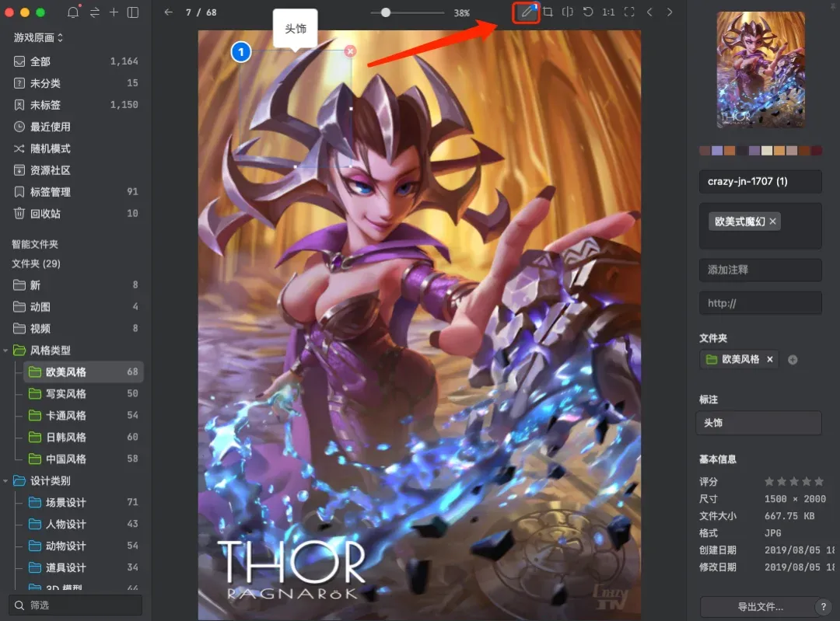Open the 游戏原画 library dropdown
This screenshot has height=621, width=840.
click(39, 37)
